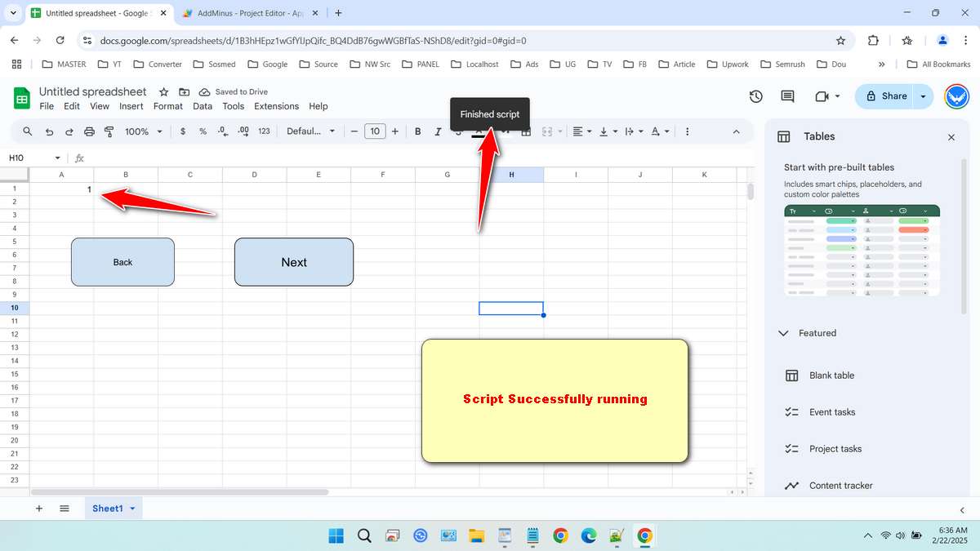Screen dimensions: 980x551
Task: Open the text color picker
Action: 476,131
